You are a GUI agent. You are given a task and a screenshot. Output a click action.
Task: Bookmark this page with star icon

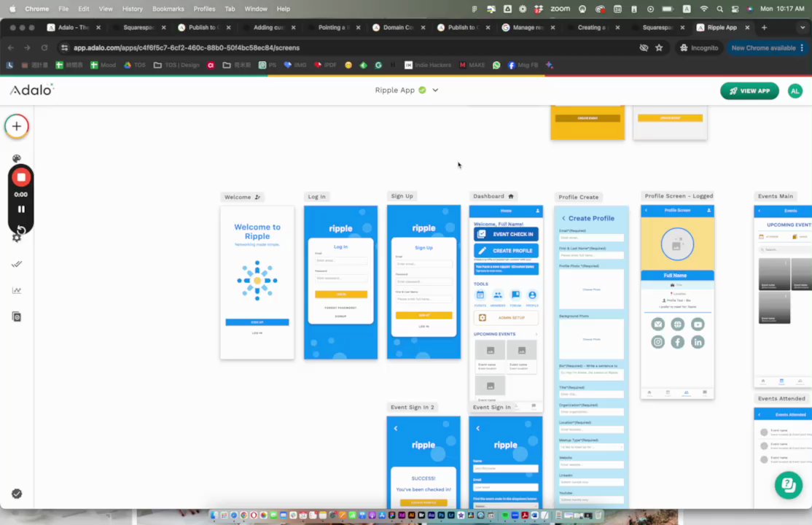(659, 47)
